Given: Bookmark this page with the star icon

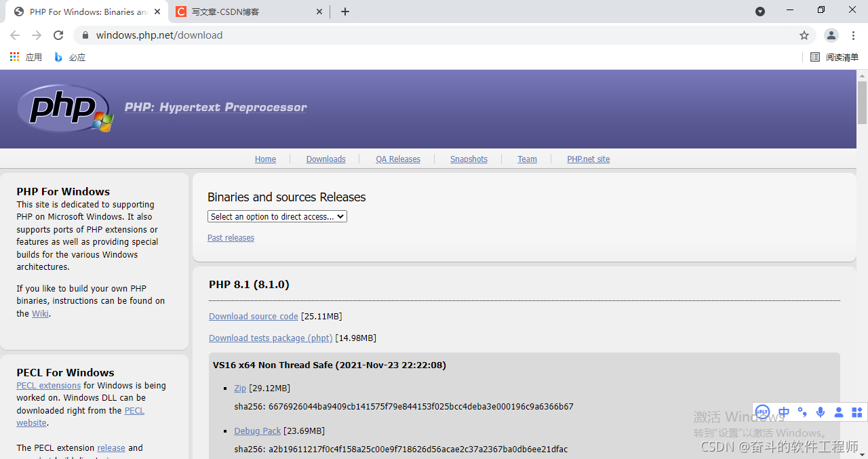Looking at the screenshot, I should click(x=804, y=35).
